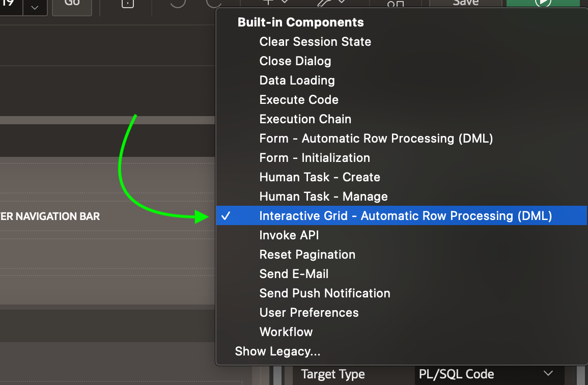This screenshot has width=588, height=385.
Task: Choose Close Dialog entry
Action: [295, 61]
